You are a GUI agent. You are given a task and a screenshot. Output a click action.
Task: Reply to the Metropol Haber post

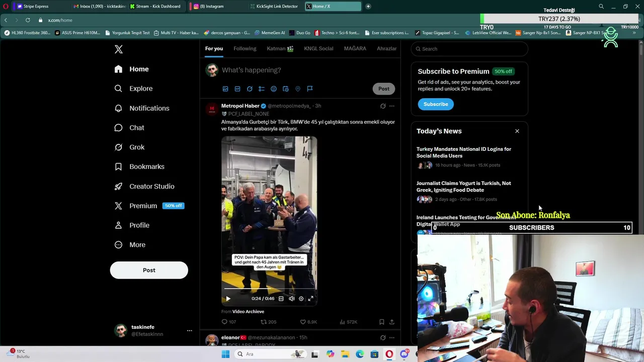tap(229, 322)
